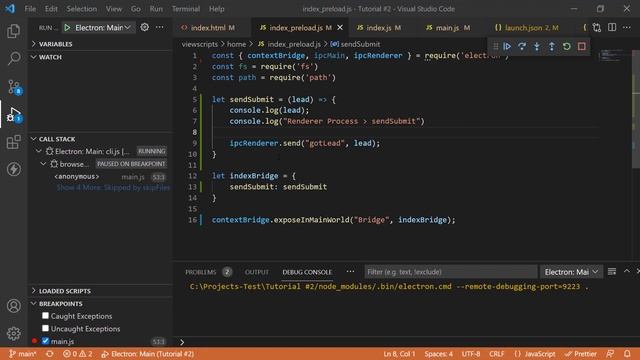Step out in debug toolbar
This screenshot has width=640, height=360.
click(551, 47)
